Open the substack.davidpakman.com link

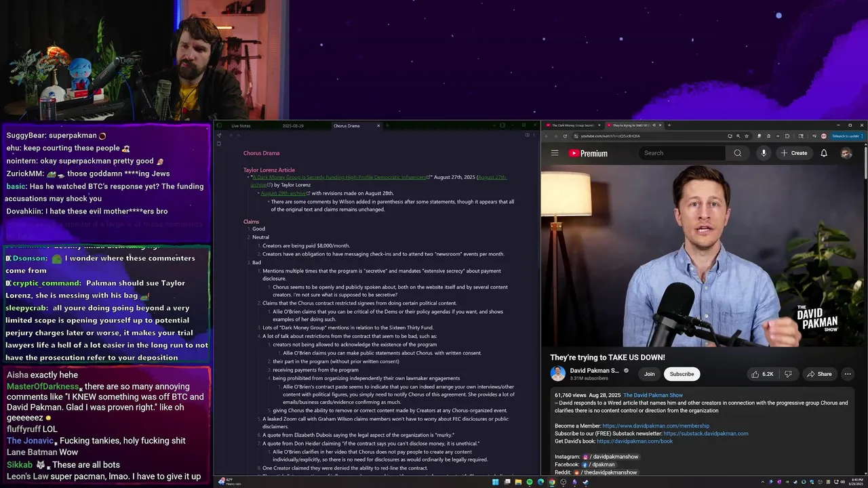click(x=706, y=434)
